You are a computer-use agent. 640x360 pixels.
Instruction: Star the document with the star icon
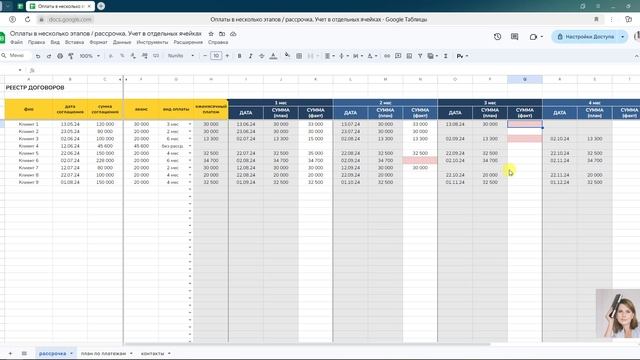[x=211, y=34]
